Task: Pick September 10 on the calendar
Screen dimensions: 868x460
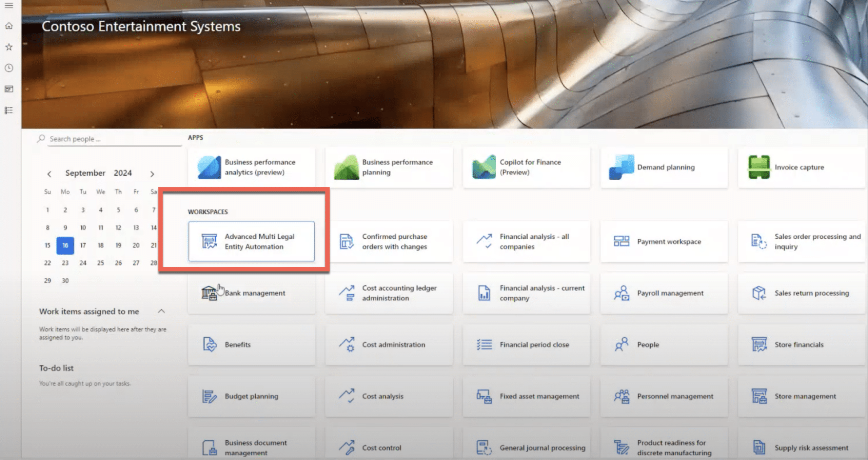Action: click(x=83, y=228)
